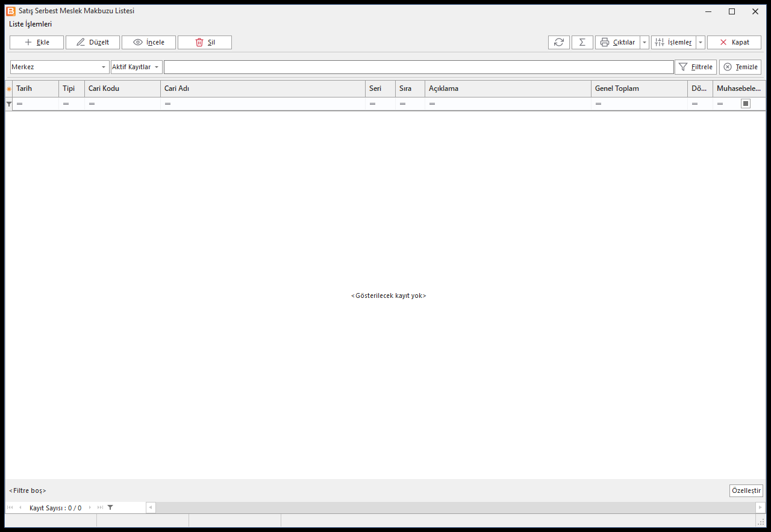
Task: Expand the Çıktılar dropdown arrow
Action: point(645,42)
